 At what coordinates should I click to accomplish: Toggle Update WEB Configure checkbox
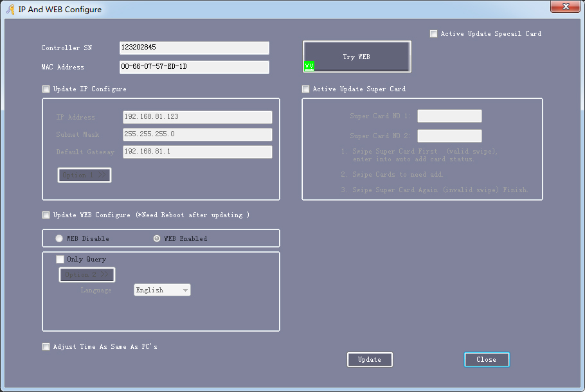click(46, 215)
